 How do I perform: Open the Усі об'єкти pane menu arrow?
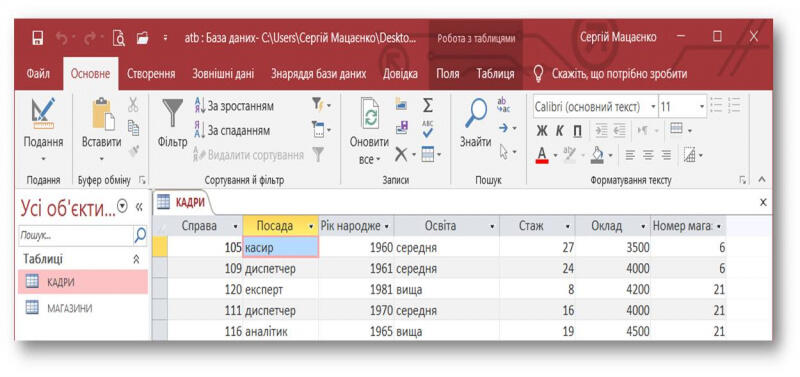click(x=122, y=206)
